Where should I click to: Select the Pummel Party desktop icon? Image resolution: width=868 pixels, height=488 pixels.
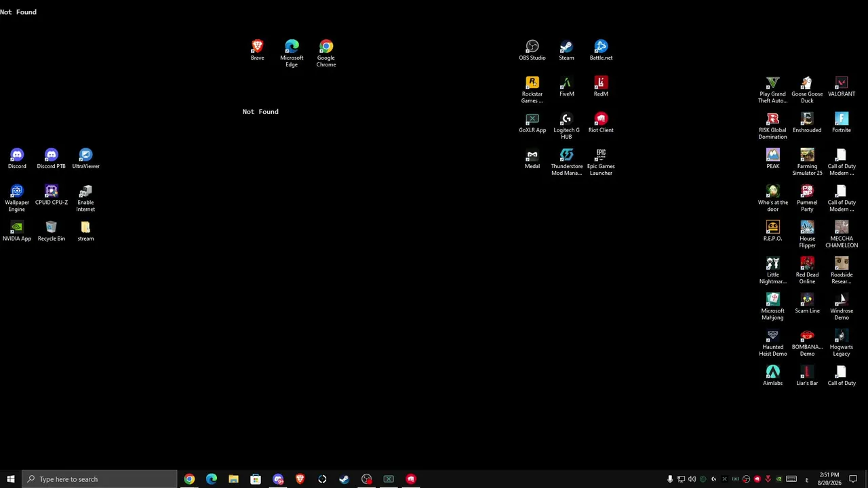pyautogui.click(x=807, y=198)
